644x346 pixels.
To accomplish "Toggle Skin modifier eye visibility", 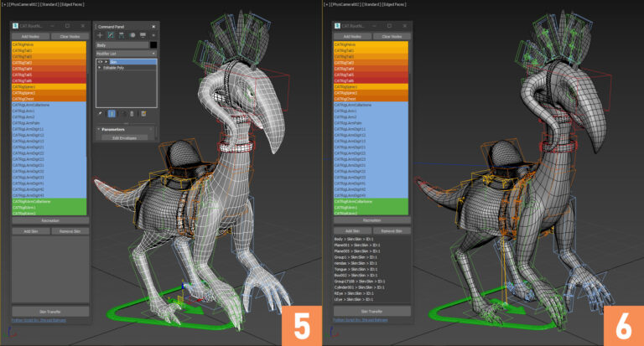I will [x=100, y=62].
